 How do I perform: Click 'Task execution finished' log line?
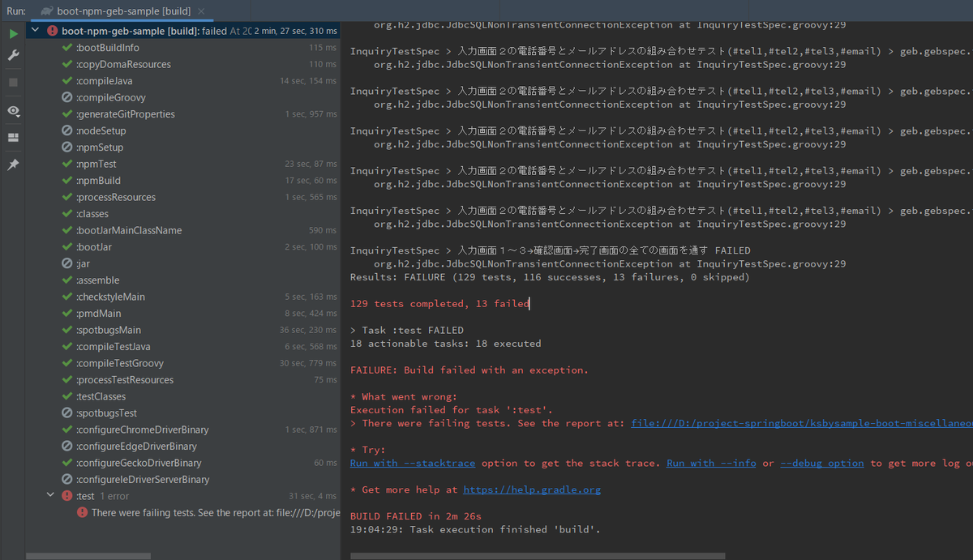click(475, 529)
